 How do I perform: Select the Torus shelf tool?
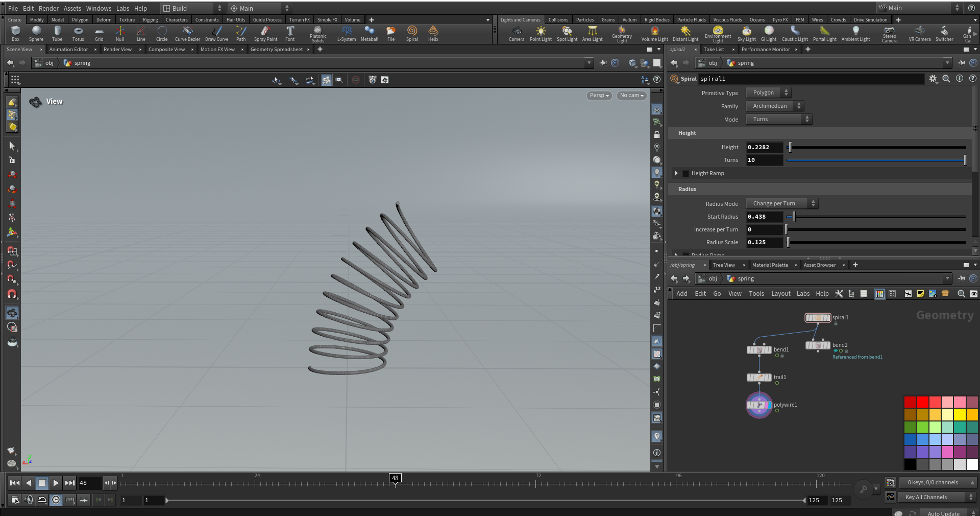pos(78,34)
